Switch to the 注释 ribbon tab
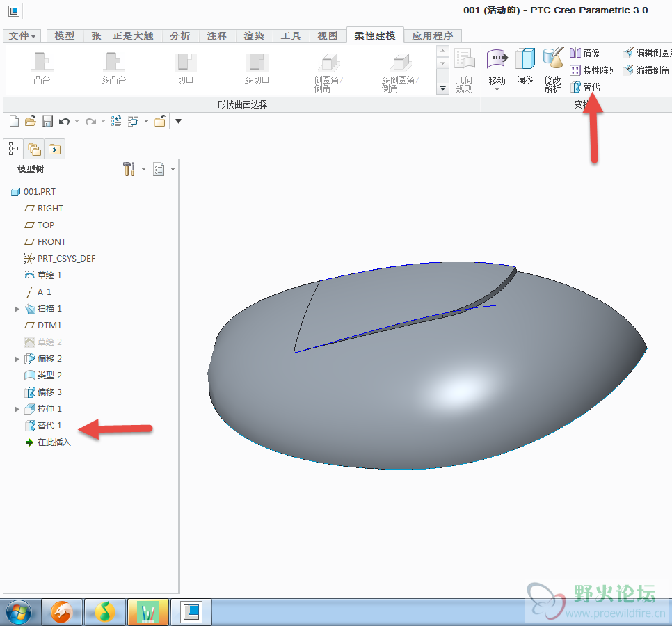 coord(217,35)
